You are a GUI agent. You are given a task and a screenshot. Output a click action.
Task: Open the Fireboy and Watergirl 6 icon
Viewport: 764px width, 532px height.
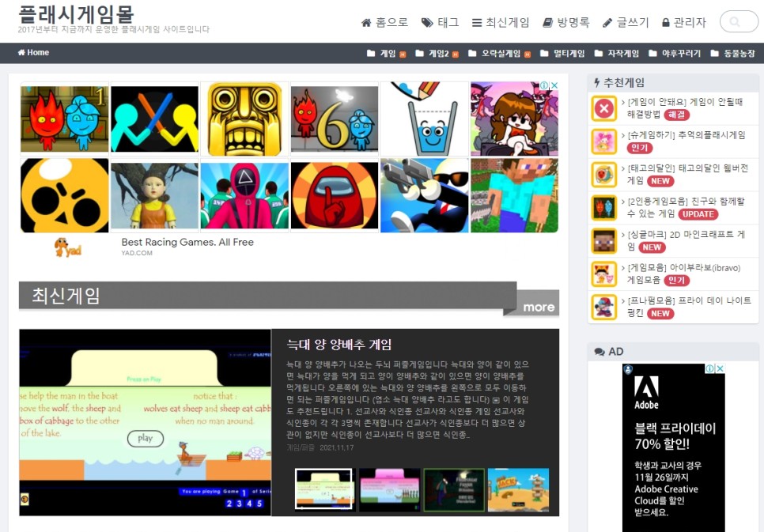(x=335, y=119)
